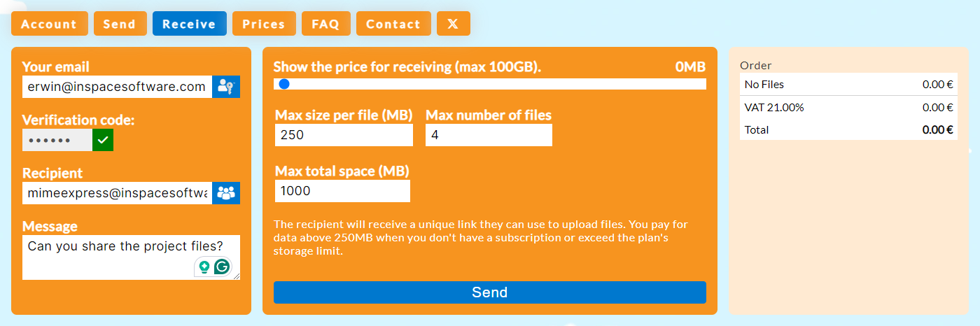Viewport: 980px width, 326px height.
Task: Switch to the Send tab
Action: pos(120,24)
